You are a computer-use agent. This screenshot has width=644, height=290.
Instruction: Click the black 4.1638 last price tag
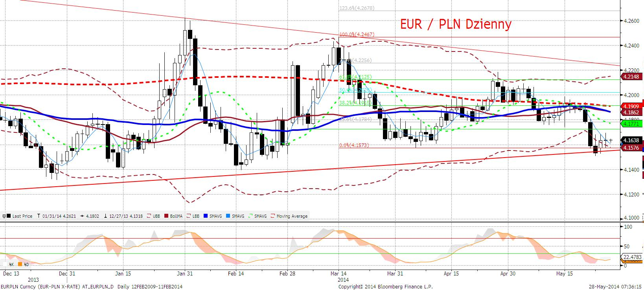(631, 140)
